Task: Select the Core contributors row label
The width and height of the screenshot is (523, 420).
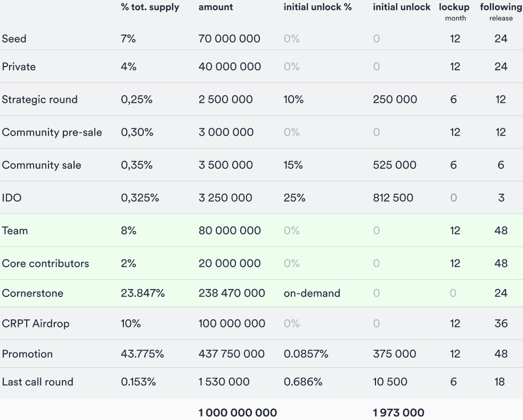Action: (x=45, y=264)
